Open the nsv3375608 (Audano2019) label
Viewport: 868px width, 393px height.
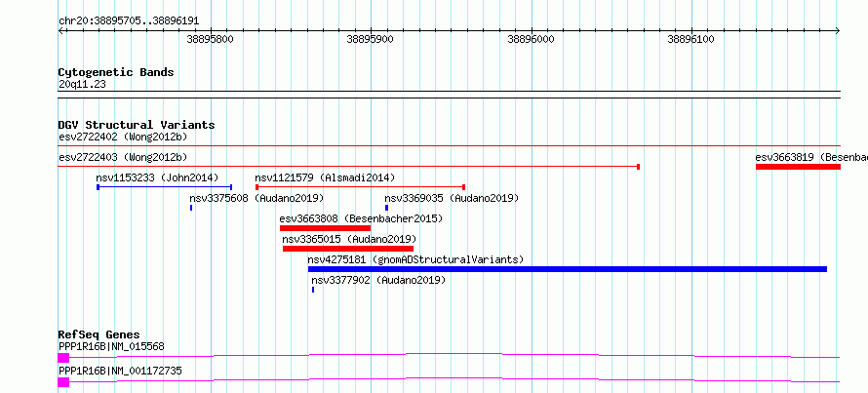click(x=256, y=198)
